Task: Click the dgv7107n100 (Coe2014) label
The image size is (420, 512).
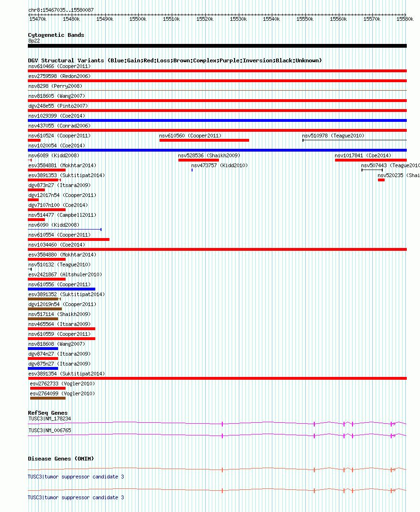Action: tap(58, 205)
